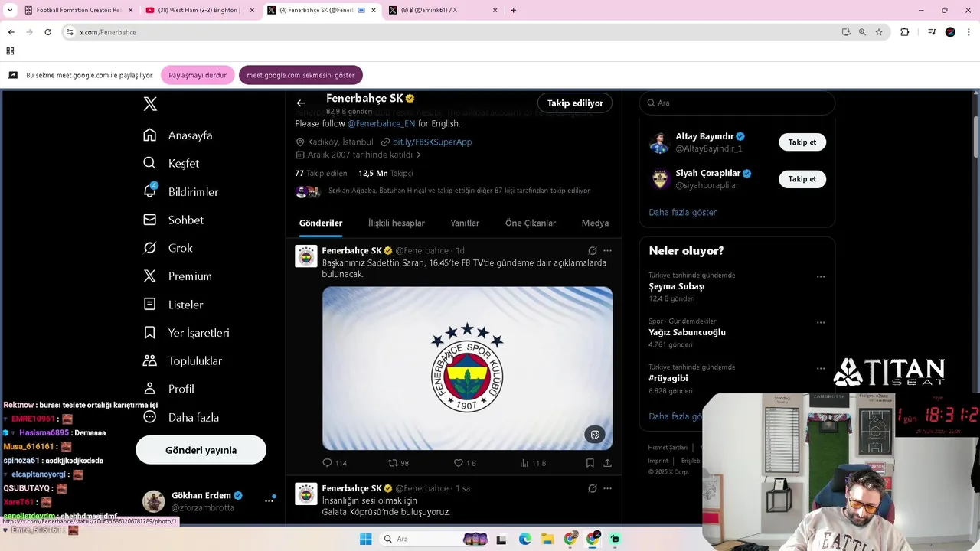Open @Fenerbahce_EN mention link
980x551 pixels.
[x=381, y=123]
